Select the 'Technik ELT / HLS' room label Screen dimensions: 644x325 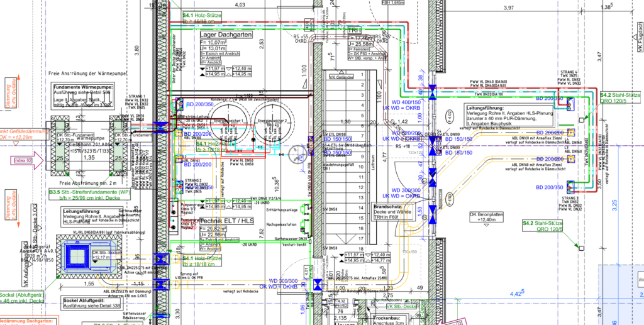(x=226, y=221)
